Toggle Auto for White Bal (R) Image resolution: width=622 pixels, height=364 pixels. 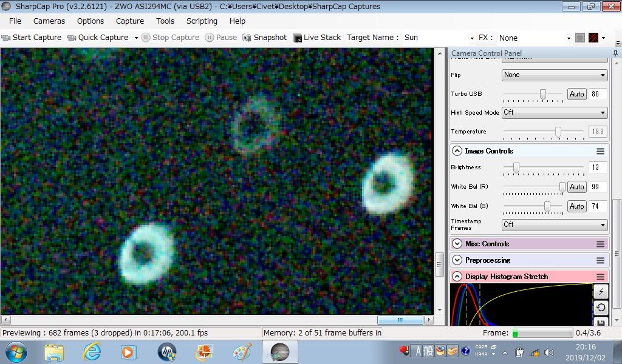click(x=577, y=187)
